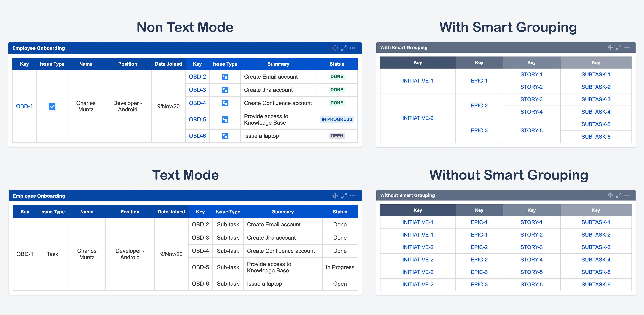
Task: Maximize the Without Smart Grouping gadget
Action: pyautogui.click(x=618, y=195)
